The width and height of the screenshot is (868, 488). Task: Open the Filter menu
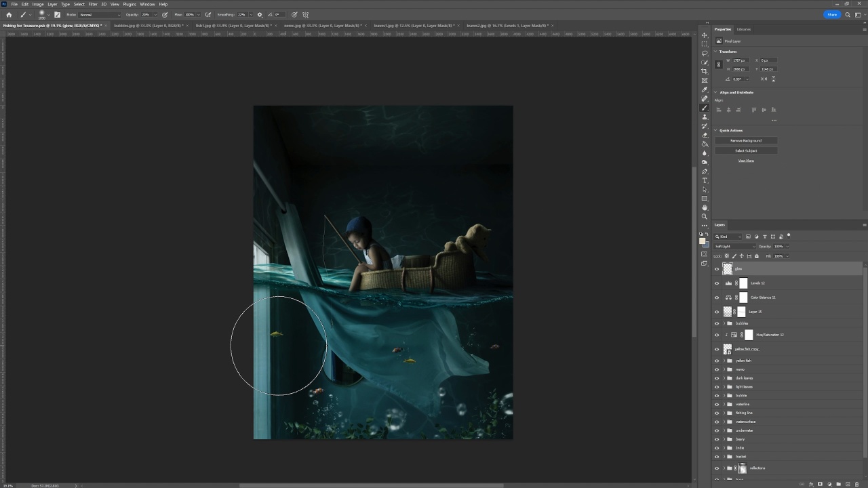point(93,4)
